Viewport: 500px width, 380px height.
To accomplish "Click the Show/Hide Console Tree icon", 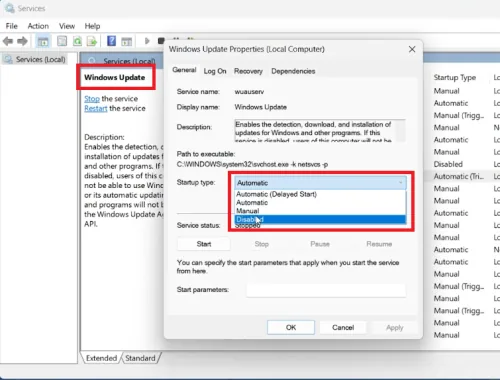I will pyautogui.click(x=43, y=42).
